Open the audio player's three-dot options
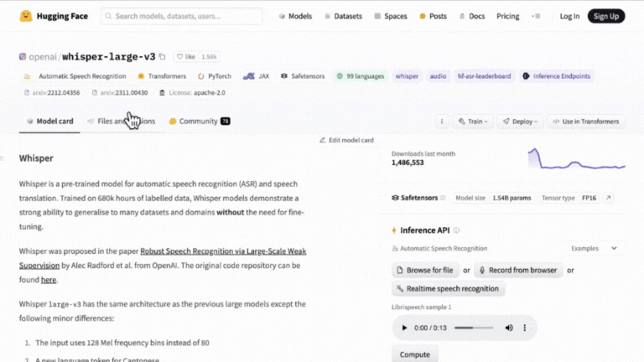The image size is (644, 362). (526, 328)
